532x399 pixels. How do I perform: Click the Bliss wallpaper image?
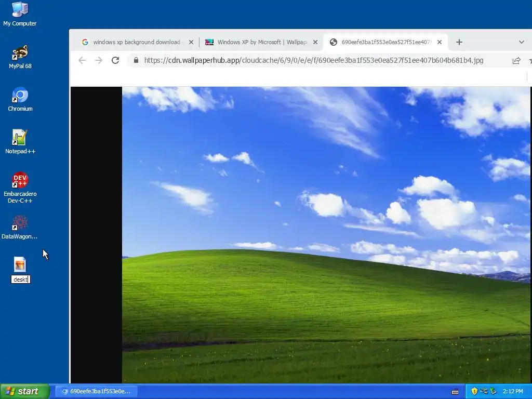(326, 235)
